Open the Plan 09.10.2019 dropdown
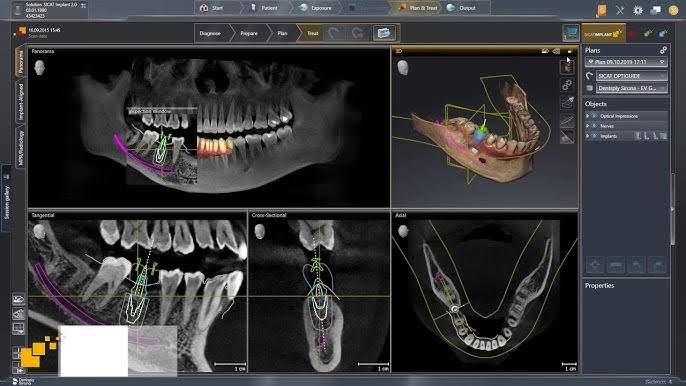 tap(626, 62)
